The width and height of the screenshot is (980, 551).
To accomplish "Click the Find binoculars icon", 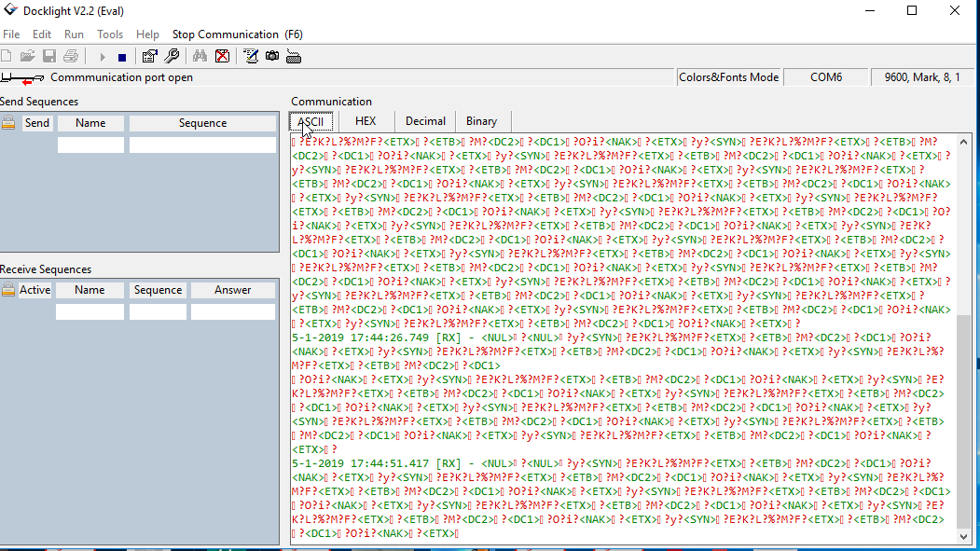I will 200,56.
